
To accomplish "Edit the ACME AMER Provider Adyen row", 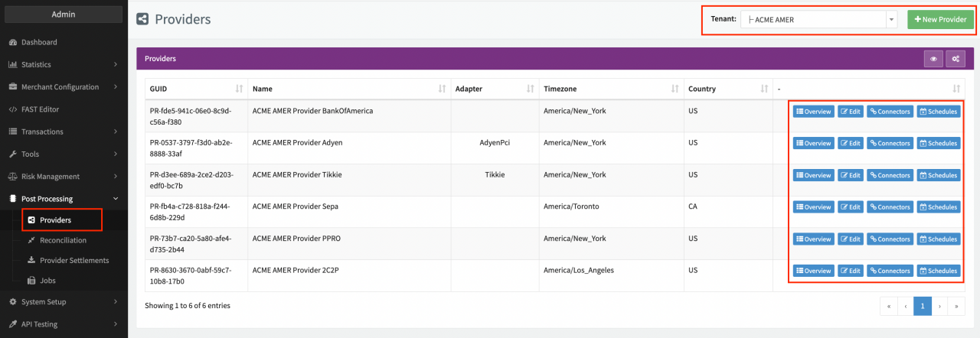I will (850, 143).
